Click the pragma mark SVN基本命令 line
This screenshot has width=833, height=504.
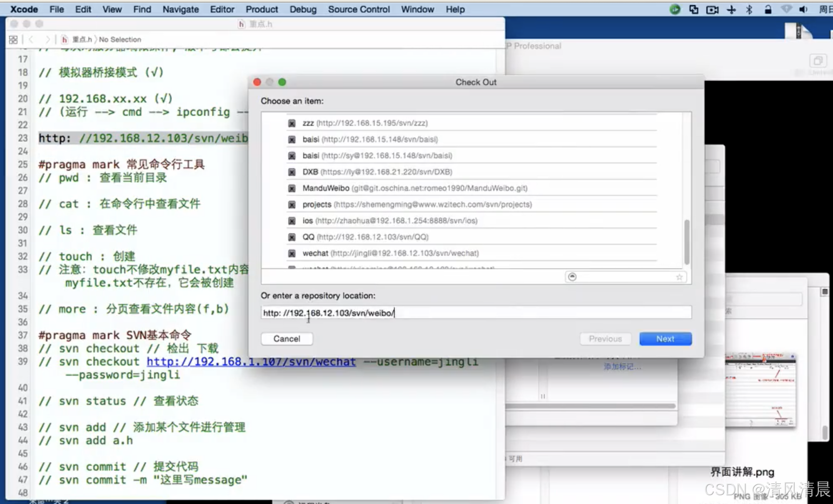pyautogui.click(x=115, y=335)
